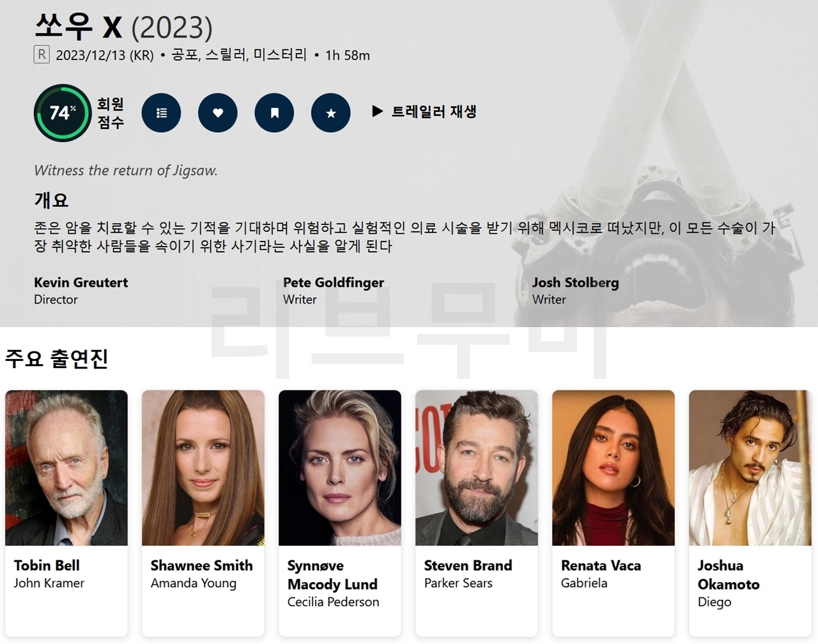Screen dimensions: 818x644
Task: Click the Steven Brand name link
Action: [x=468, y=565]
